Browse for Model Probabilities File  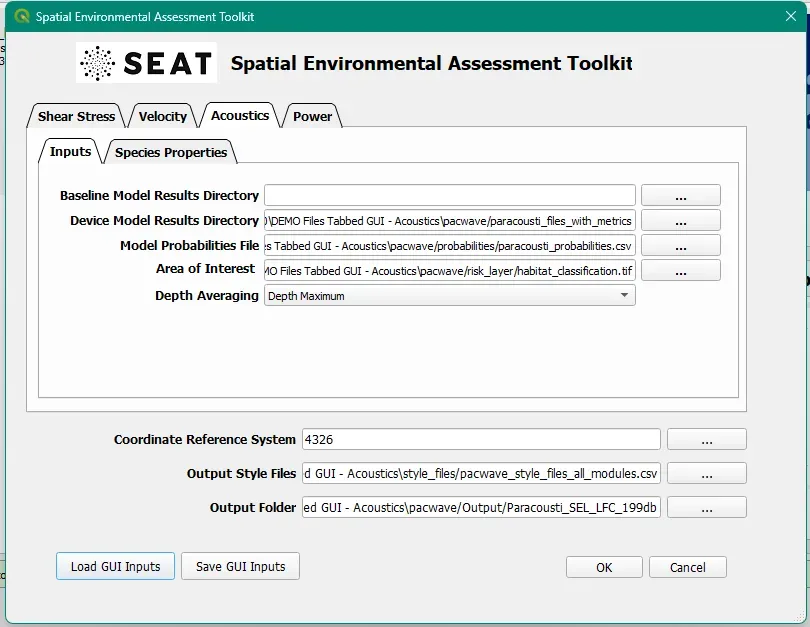click(681, 245)
